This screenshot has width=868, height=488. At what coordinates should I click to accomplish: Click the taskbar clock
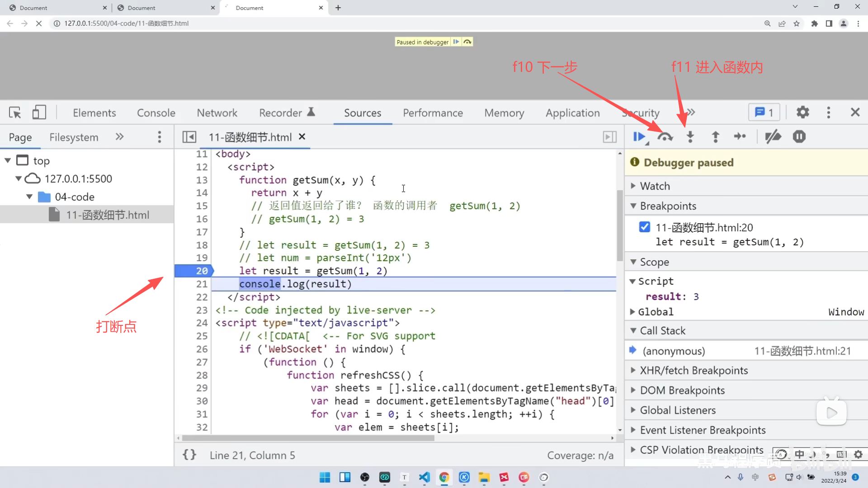tap(834, 477)
